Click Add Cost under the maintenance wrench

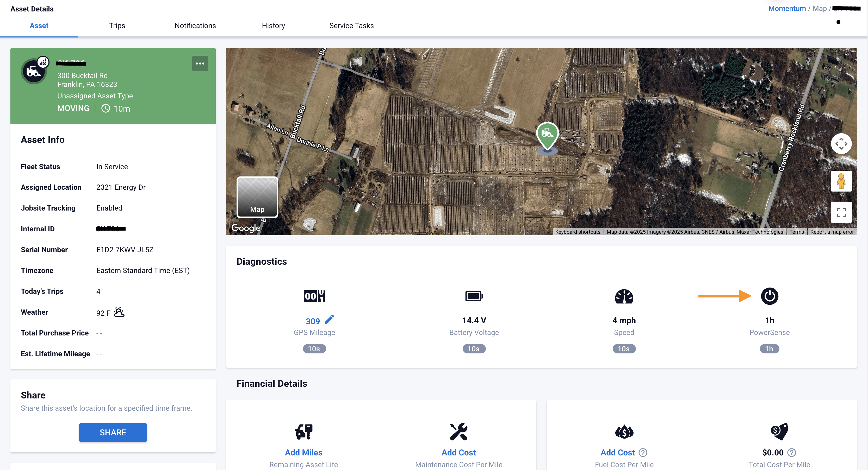pyautogui.click(x=458, y=453)
